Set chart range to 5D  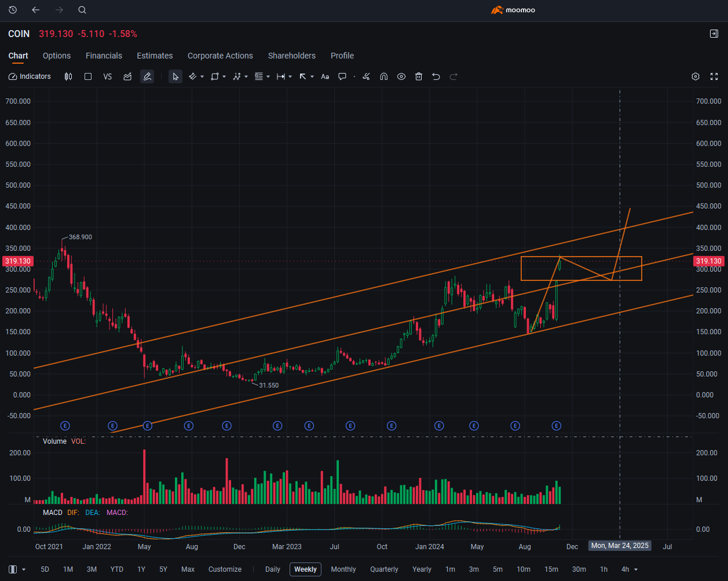[45, 569]
